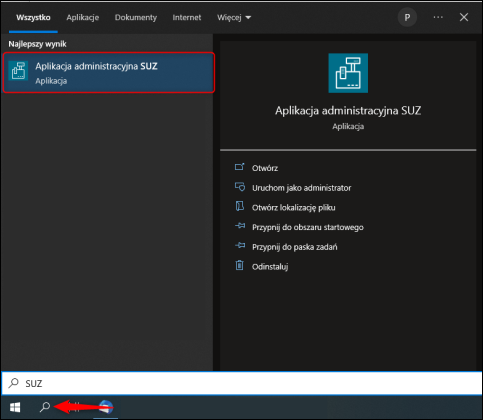Click the Uruchom jako administrator shield icon
The width and height of the screenshot is (483, 420).
click(240, 187)
